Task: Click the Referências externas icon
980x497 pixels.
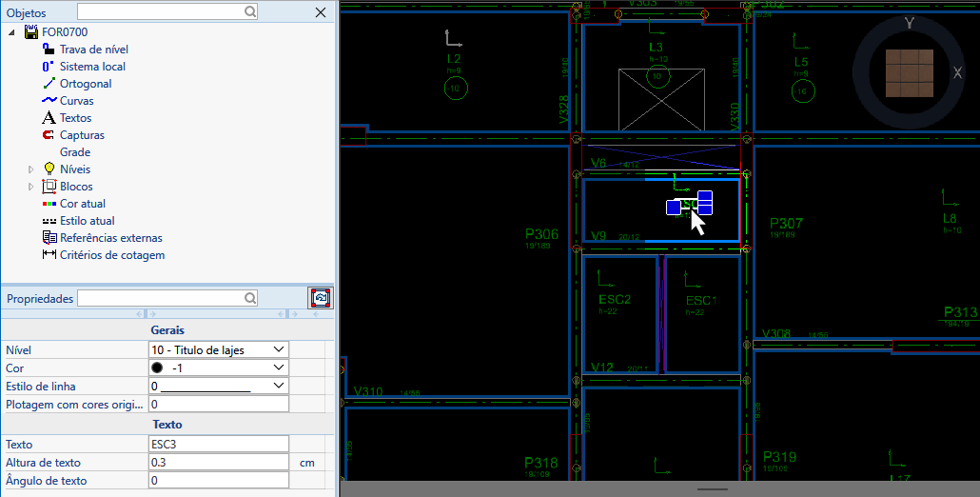Action: 49,238
